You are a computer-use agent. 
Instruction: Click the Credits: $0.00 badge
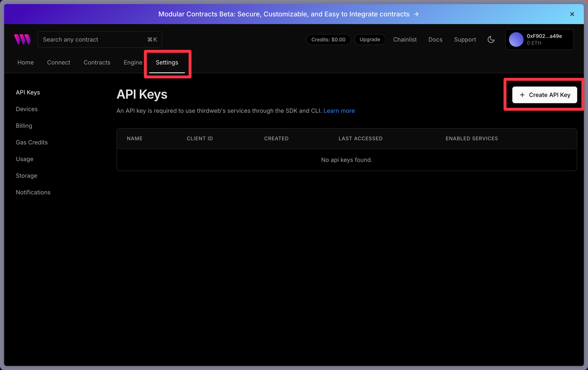(328, 39)
